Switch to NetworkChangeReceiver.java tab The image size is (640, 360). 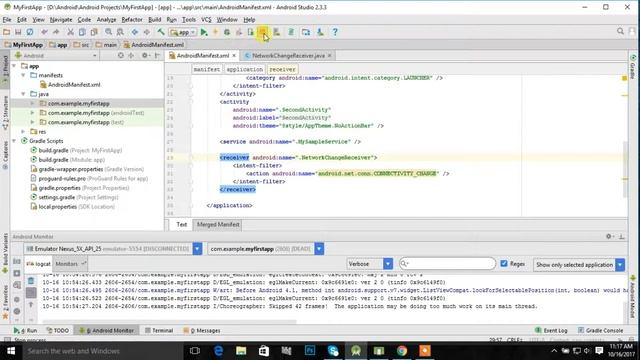[288, 56]
